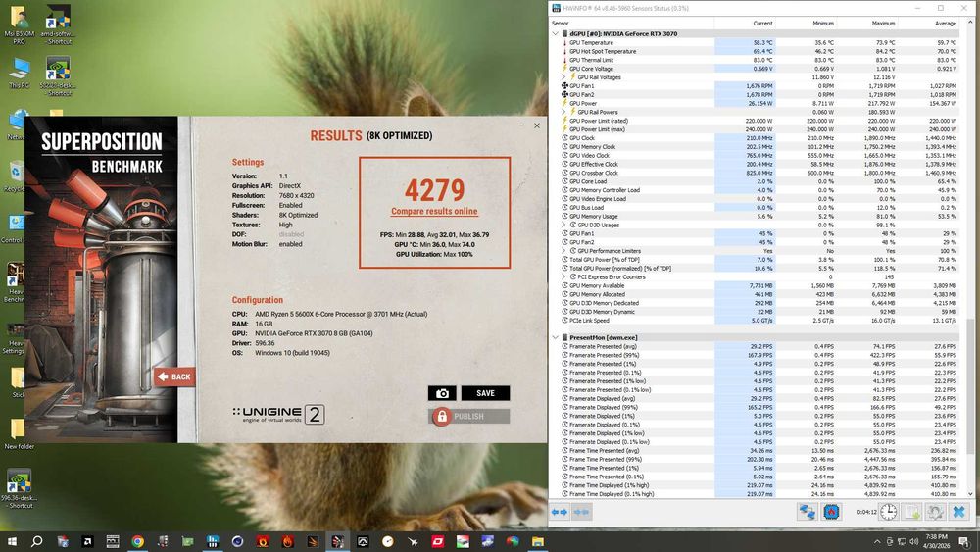Click HWiNFO expand columns double-arrow icon
The width and height of the screenshot is (980, 552).
click(560, 512)
